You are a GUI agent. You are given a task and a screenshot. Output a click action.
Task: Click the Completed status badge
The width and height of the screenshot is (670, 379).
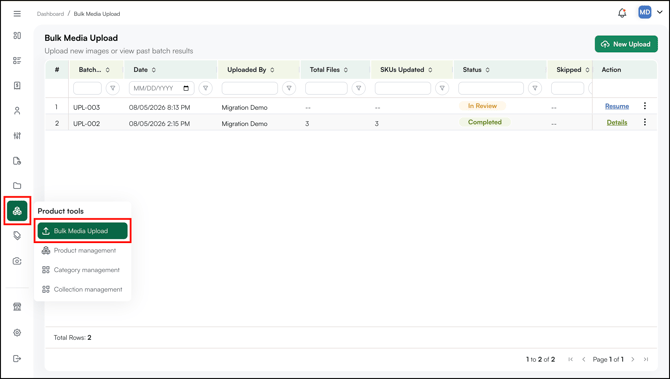pyautogui.click(x=485, y=122)
